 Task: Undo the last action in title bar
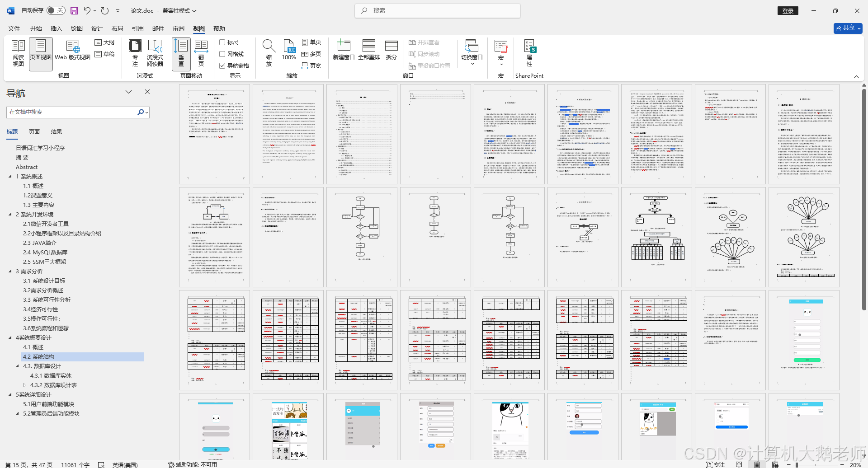pyautogui.click(x=87, y=10)
